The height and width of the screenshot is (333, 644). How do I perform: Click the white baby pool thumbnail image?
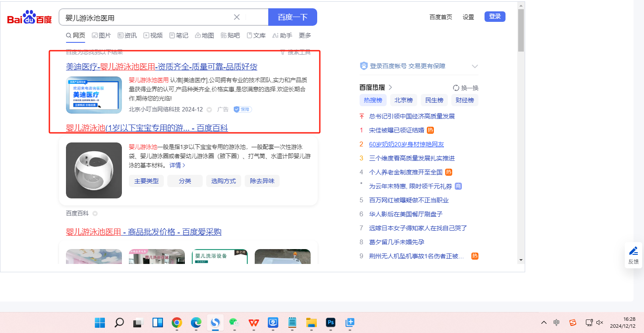coord(94,170)
